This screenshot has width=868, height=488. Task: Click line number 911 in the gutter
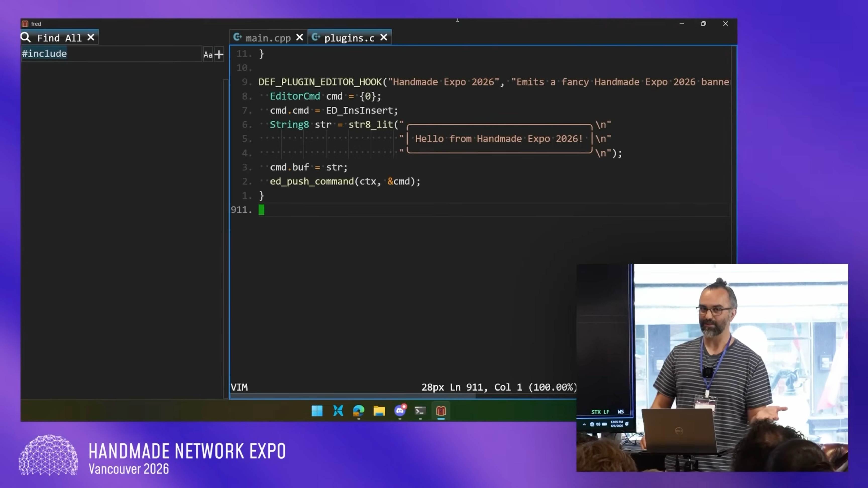(241, 210)
